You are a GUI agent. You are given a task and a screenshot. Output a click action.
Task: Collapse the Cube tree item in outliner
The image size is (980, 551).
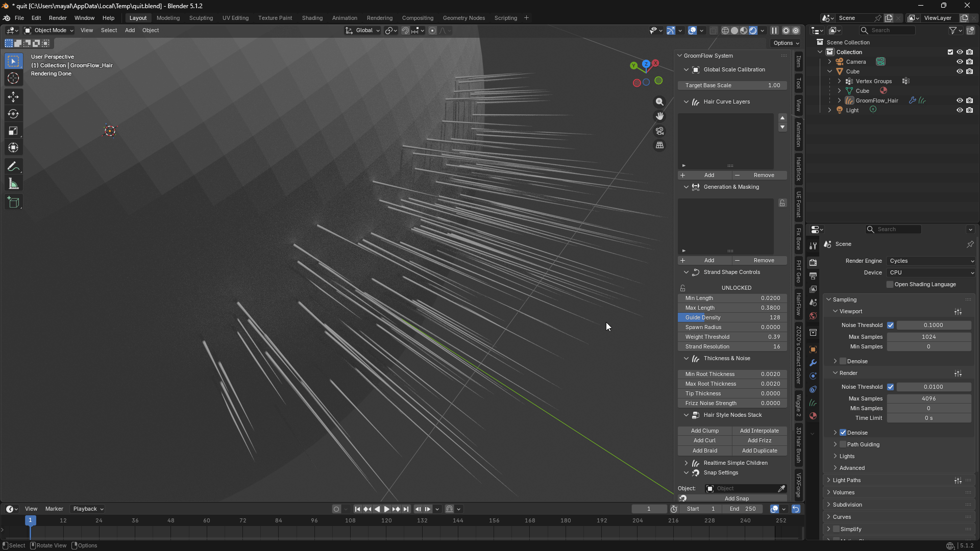coord(830,71)
